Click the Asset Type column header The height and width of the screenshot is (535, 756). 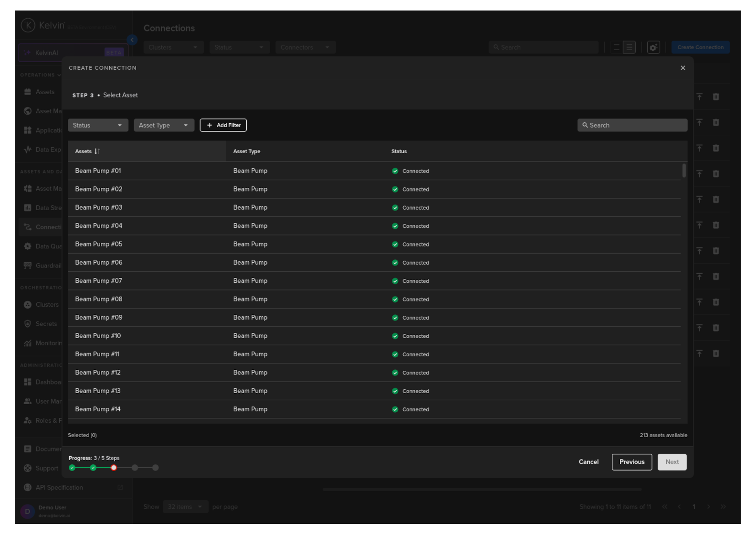coord(247,151)
